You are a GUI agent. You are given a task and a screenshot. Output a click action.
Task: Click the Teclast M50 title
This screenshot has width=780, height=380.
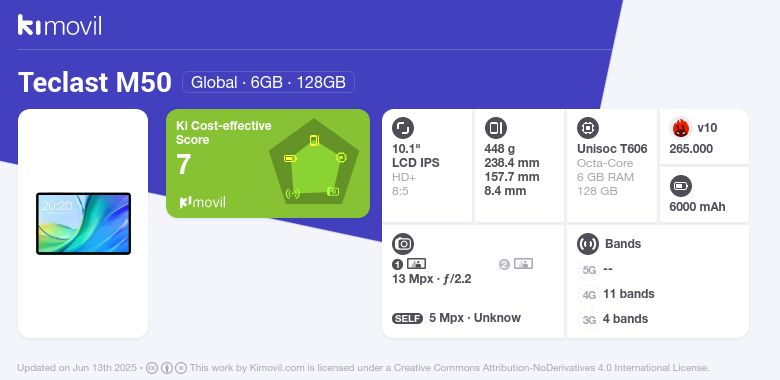(95, 82)
